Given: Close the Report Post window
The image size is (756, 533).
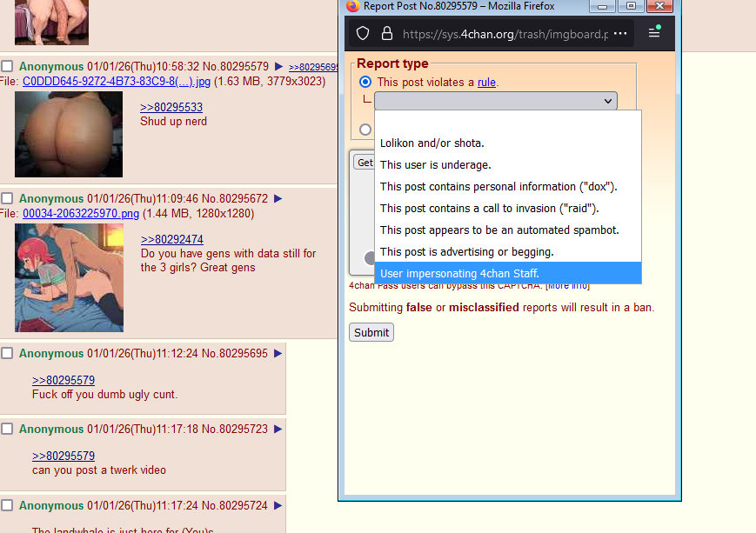Looking at the screenshot, I should click(659, 6).
